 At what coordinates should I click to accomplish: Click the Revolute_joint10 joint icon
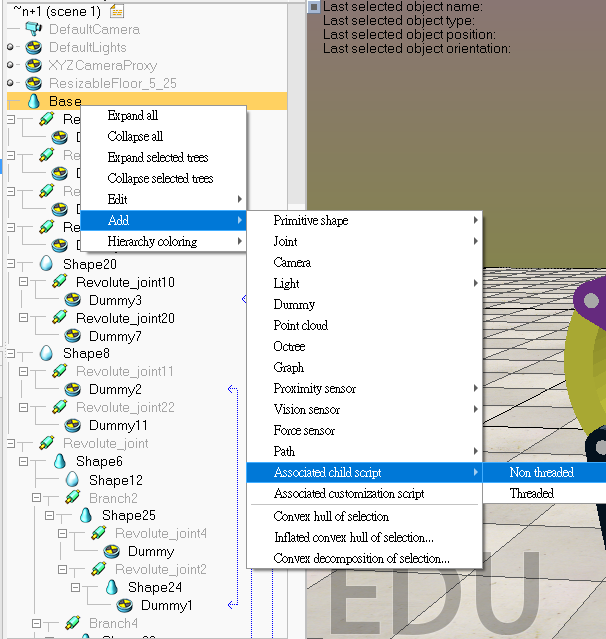coord(60,283)
